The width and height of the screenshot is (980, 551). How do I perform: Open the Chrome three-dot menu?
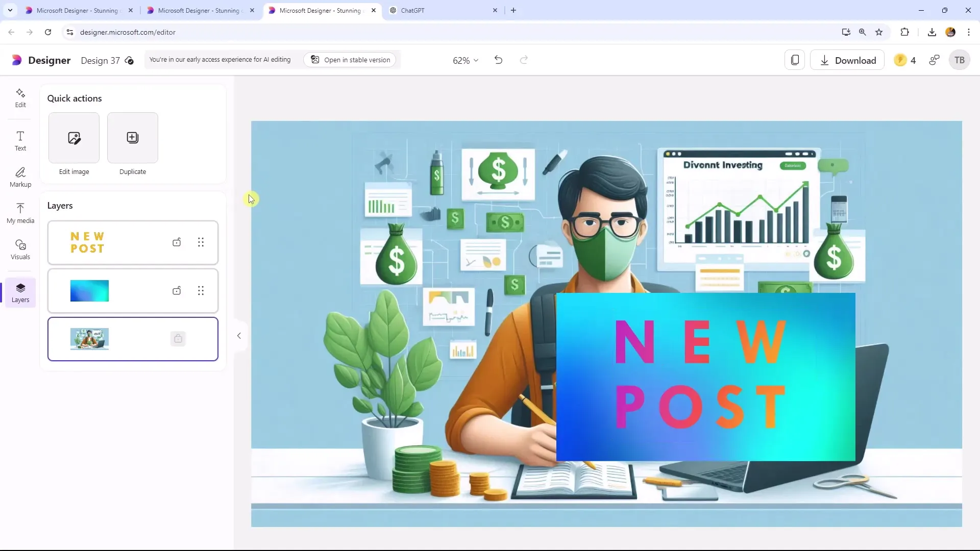coord(969,32)
